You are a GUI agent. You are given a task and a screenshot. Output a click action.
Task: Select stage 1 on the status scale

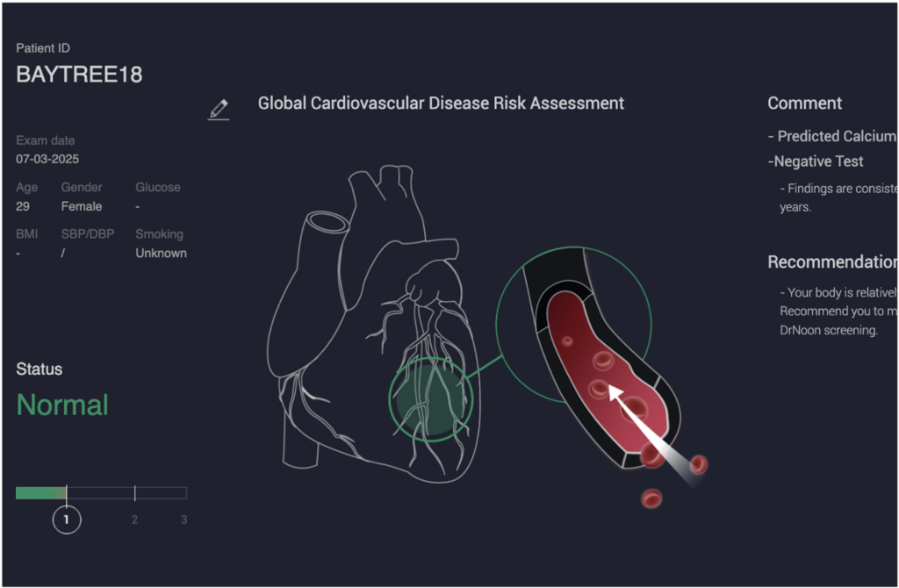66,520
